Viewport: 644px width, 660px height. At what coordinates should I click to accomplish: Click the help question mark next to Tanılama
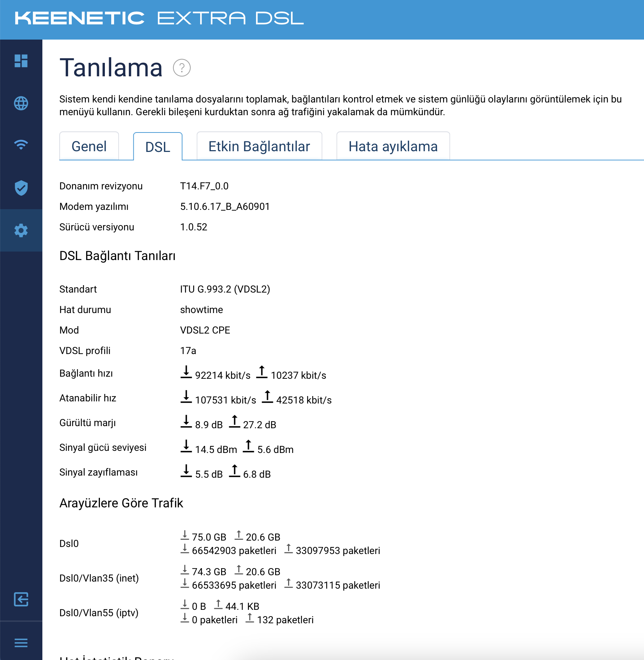182,68
